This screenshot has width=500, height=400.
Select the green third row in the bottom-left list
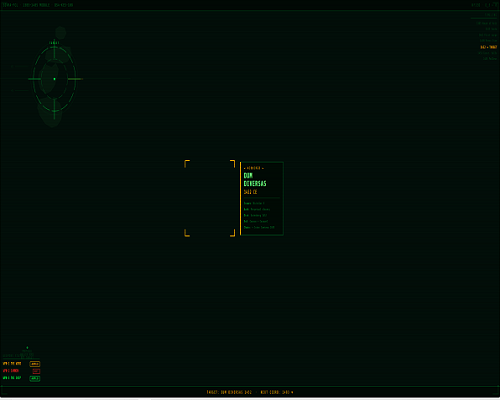pyautogui.click(x=21, y=378)
